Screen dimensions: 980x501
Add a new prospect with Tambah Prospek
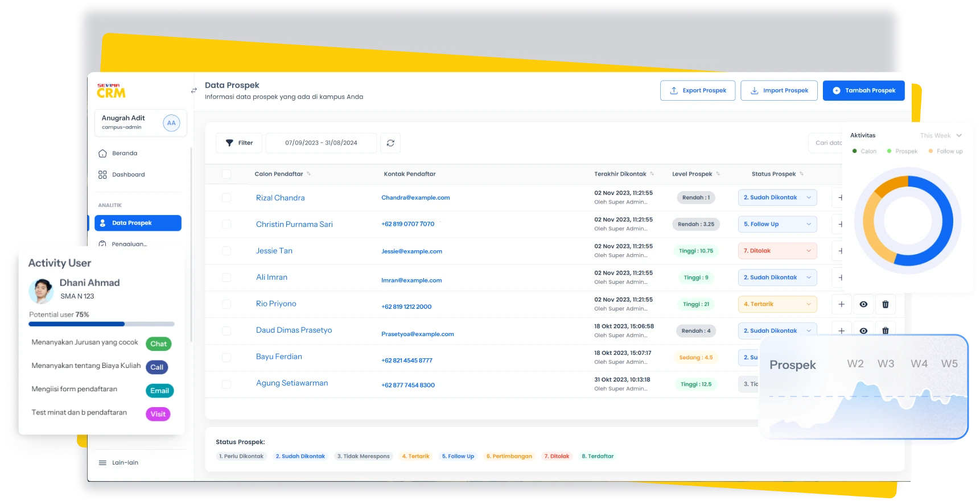coord(864,90)
